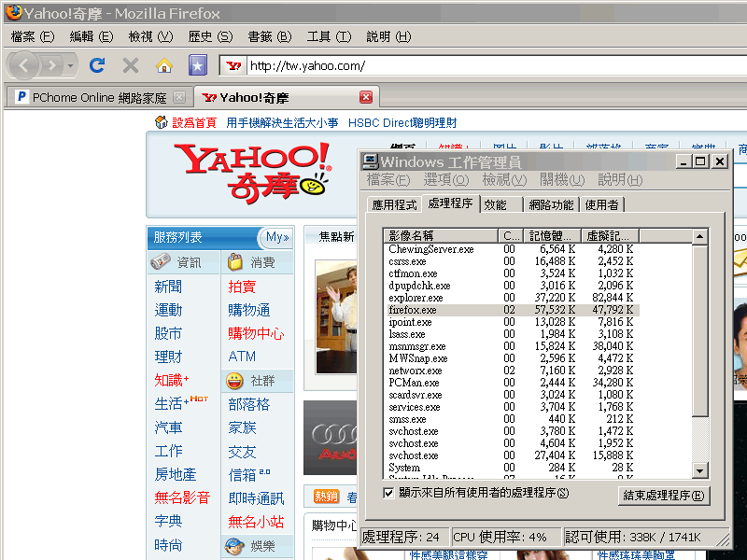Click the bookmark star icon

196,65
